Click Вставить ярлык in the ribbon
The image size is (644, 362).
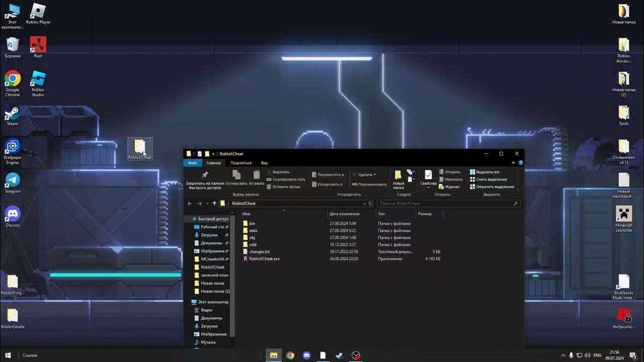283,187
